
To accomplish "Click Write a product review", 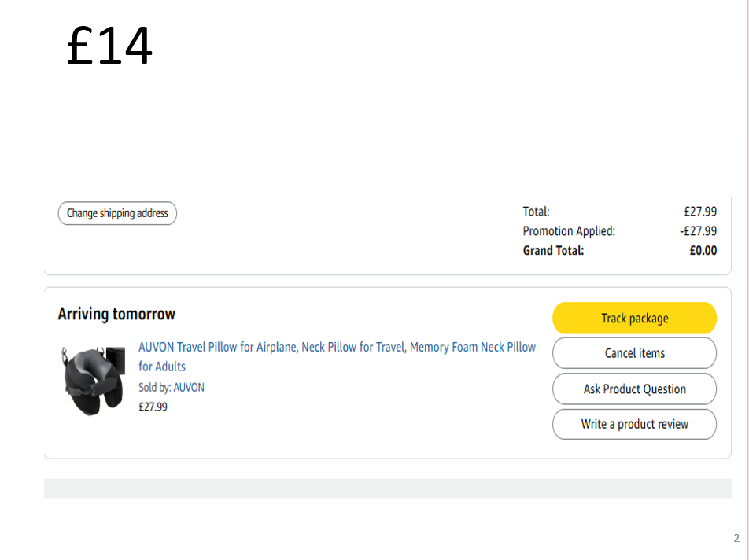I will (x=634, y=424).
